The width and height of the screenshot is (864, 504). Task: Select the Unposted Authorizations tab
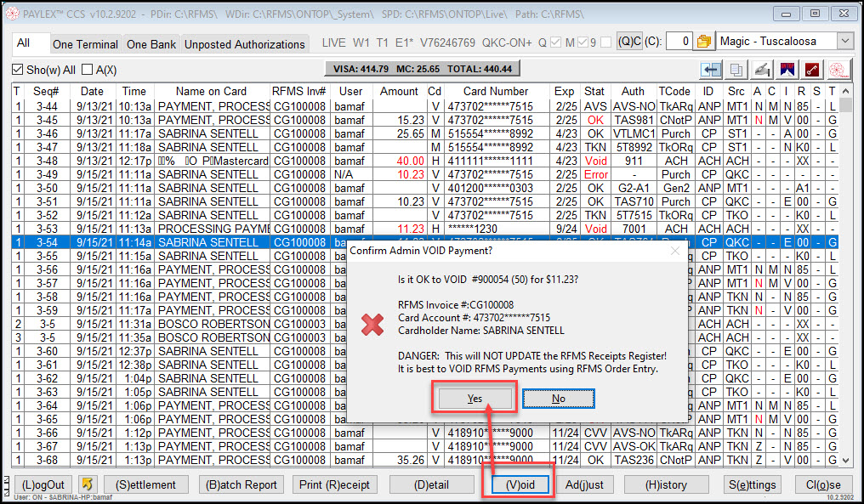[244, 44]
